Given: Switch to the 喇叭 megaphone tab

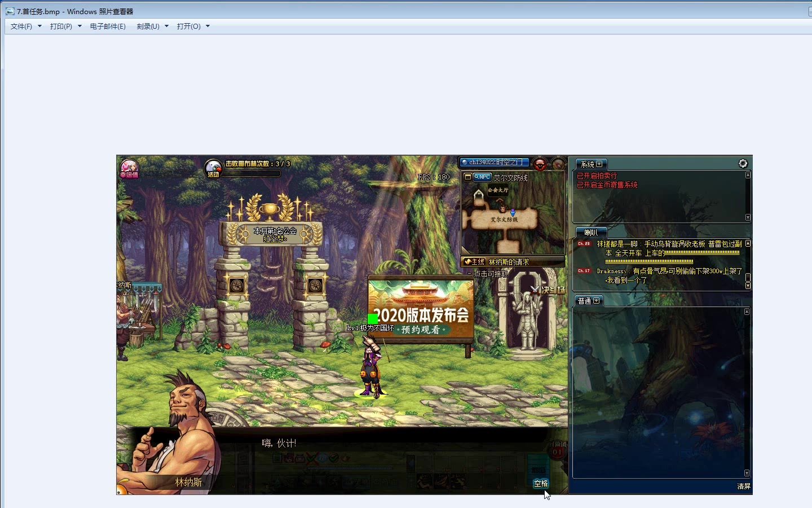Looking at the screenshot, I should [x=591, y=233].
